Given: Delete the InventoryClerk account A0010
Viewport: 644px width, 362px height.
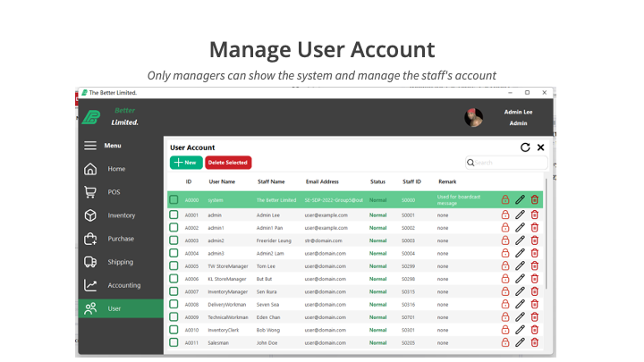Looking at the screenshot, I should pos(534,330).
